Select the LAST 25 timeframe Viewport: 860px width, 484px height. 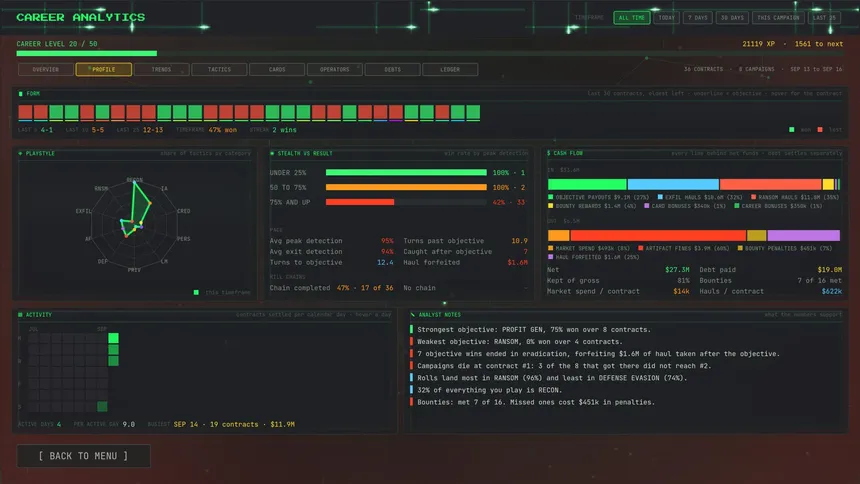824,18
